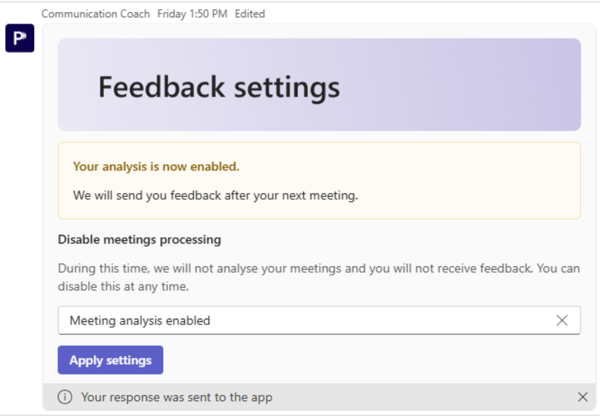
Task: Open the Communication Coach app avatar
Action: point(20,38)
